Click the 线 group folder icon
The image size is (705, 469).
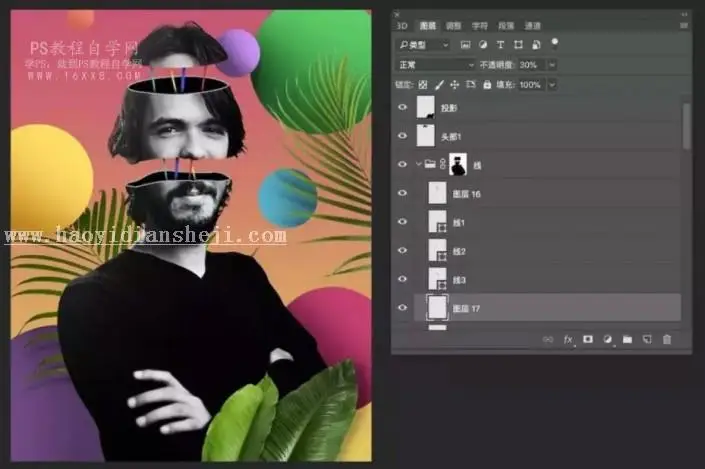[x=430, y=164]
